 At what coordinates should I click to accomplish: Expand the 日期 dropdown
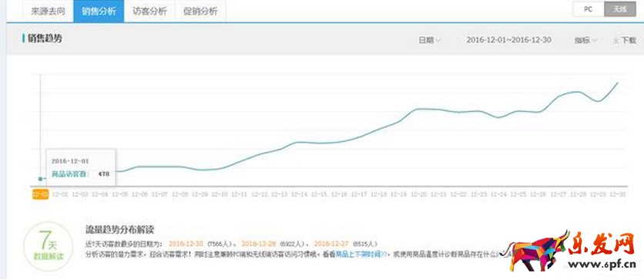pyautogui.click(x=430, y=40)
